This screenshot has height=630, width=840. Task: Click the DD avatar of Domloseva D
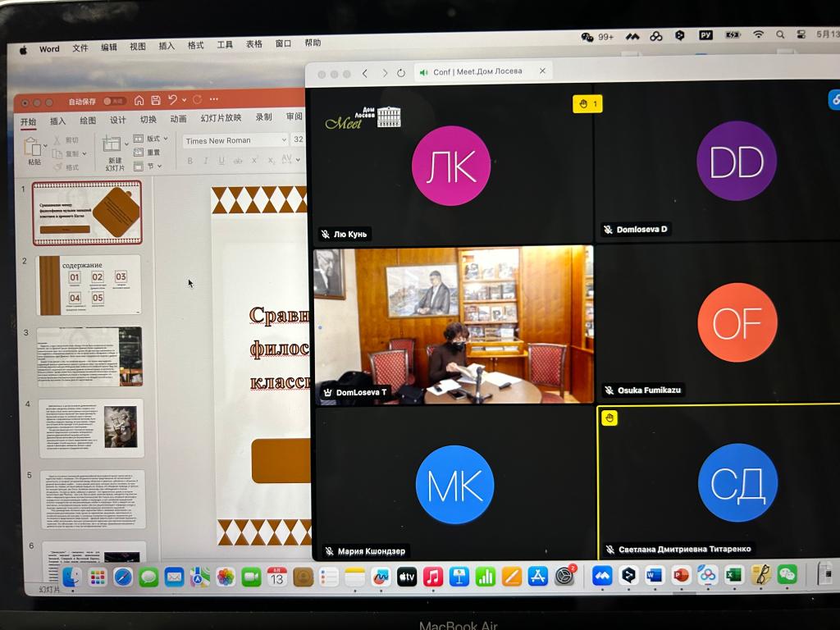737,162
